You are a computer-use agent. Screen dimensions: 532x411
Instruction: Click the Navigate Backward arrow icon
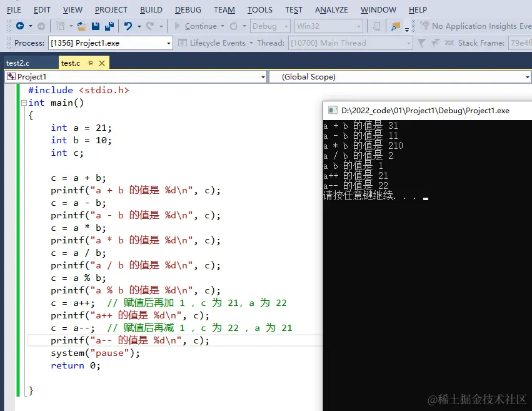click(20, 26)
